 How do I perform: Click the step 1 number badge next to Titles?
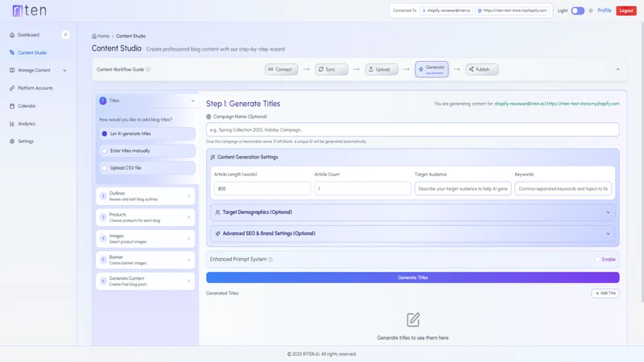[x=103, y=101]
